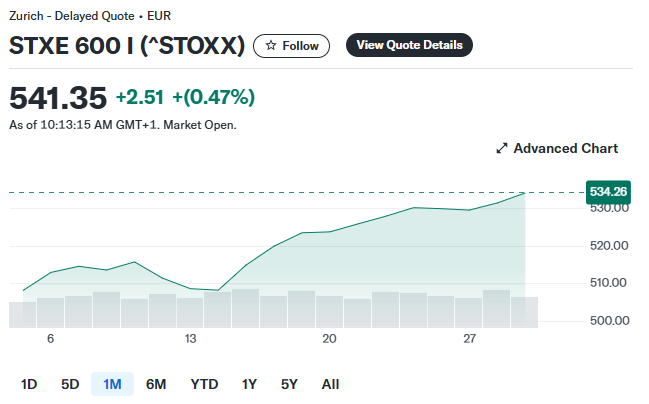Click the date label 27 on the chart axis

(469, 339)
